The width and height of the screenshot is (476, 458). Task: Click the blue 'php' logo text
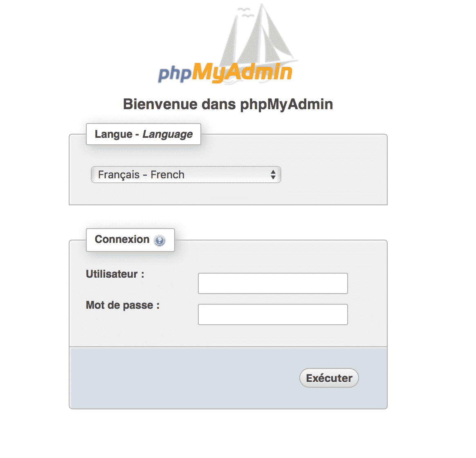175,74
